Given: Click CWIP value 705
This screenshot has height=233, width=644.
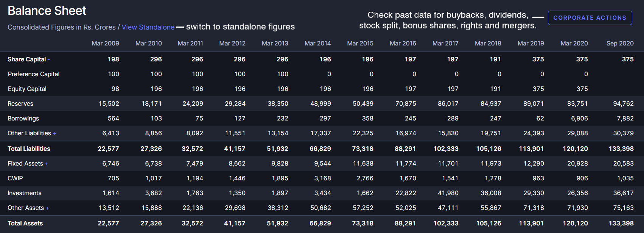Looking at the screenshot, I should (113, 178).
